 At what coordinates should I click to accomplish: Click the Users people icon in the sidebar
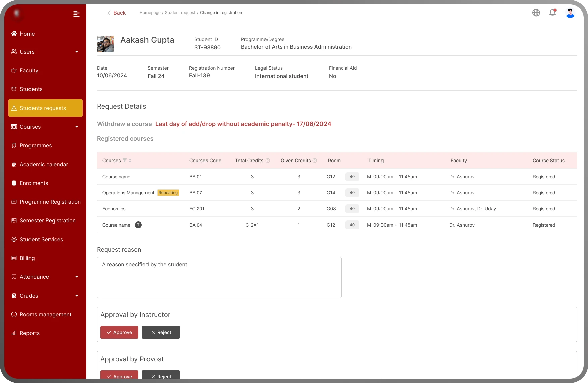point(14,52)
